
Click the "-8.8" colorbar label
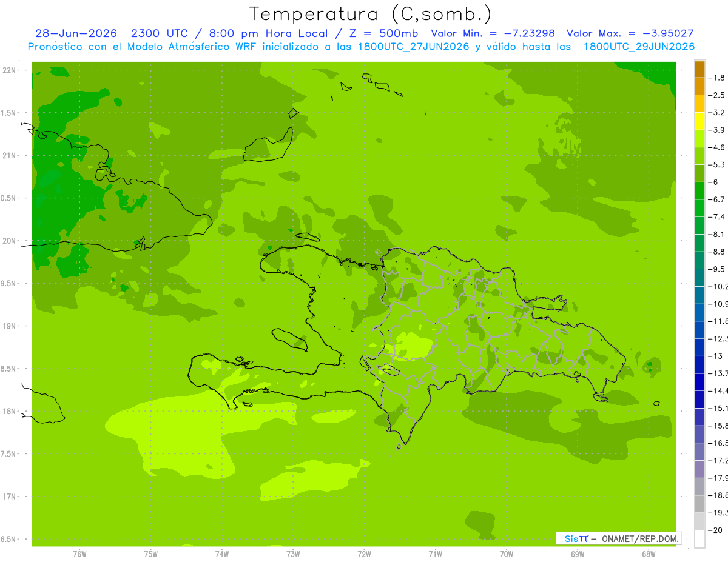pos(717,252)
